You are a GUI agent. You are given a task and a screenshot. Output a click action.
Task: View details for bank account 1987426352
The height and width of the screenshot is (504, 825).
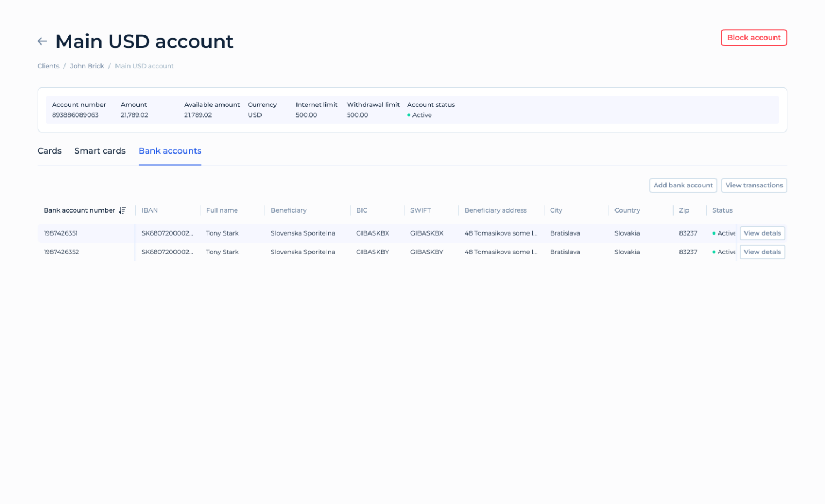(762, 252)
